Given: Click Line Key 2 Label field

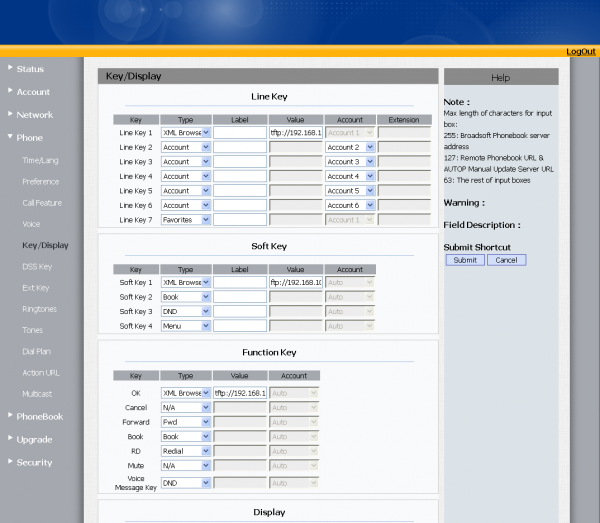Looking at the screenshot, I should click(240, 147).
